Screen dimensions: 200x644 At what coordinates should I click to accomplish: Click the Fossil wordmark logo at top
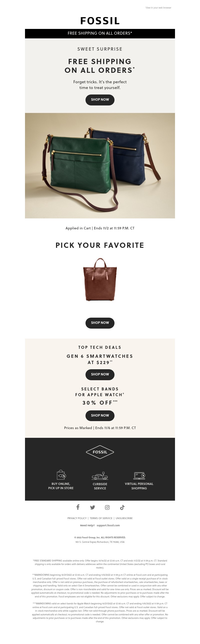[100, 21]
